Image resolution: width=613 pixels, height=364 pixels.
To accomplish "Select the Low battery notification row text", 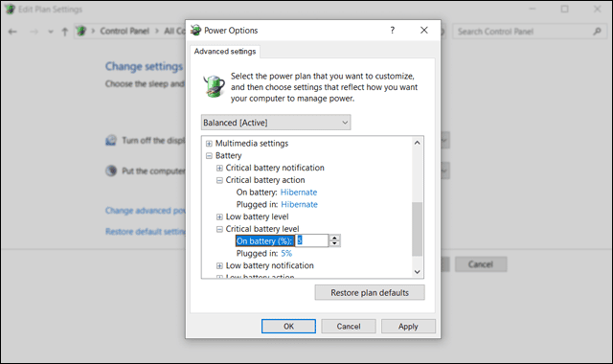I will pos(269,265).
